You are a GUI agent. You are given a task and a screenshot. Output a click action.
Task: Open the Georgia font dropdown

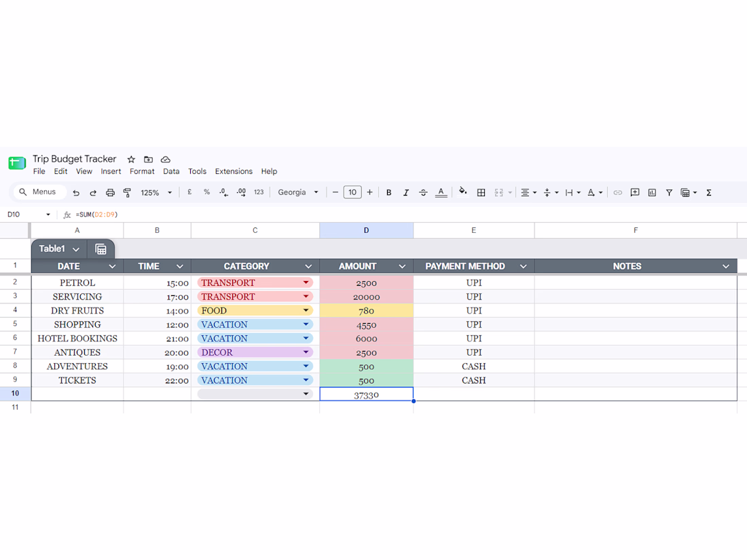point(298,192)
